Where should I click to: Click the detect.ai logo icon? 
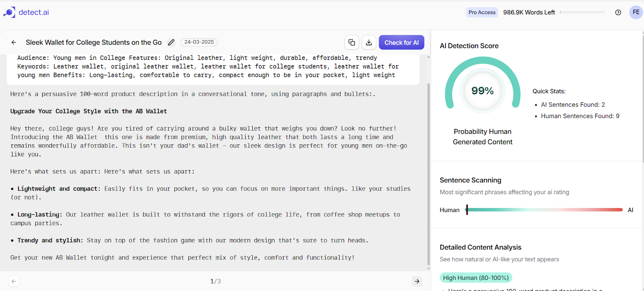[9, 12]
